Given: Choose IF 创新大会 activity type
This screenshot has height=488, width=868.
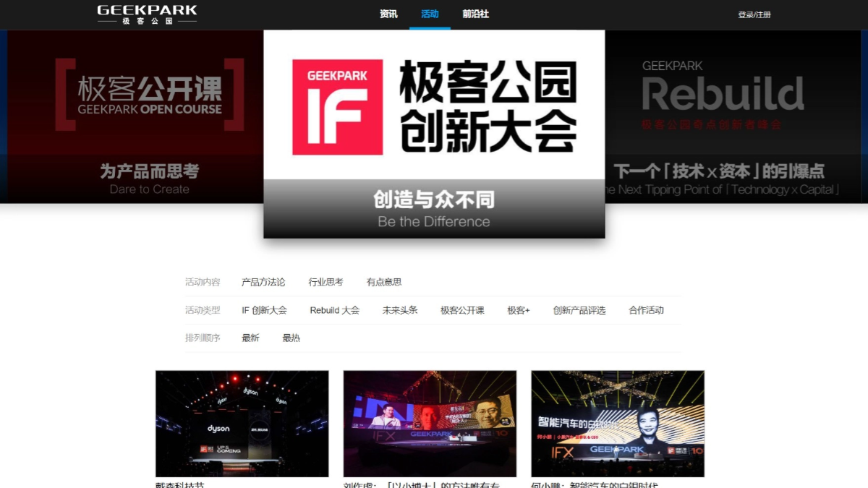Looking at the screenshot, I should pyautogui.click(x=264, y=310).
